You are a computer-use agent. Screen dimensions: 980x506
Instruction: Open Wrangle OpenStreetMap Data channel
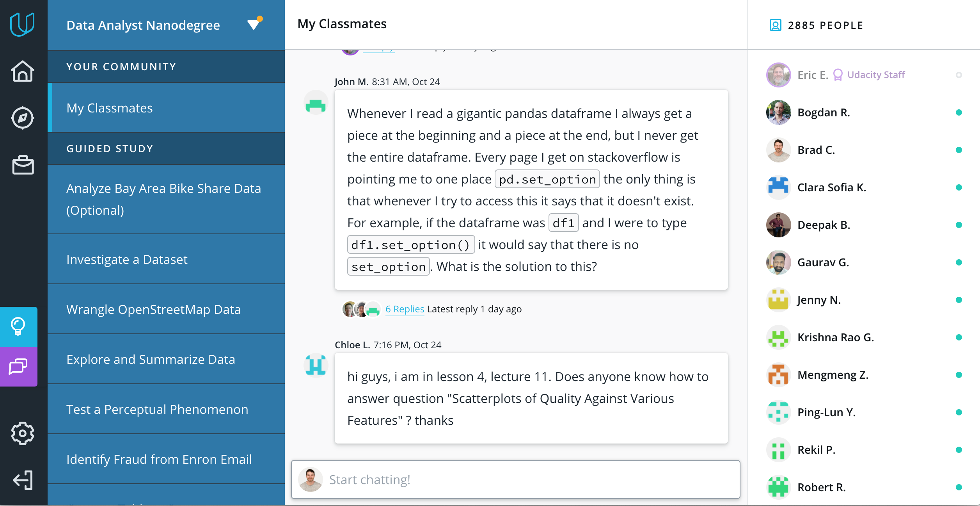[153, 309]
